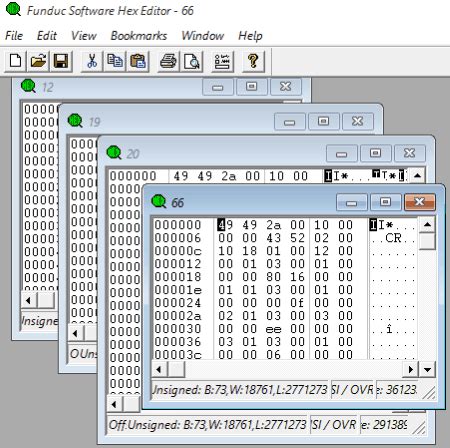Click the Hex Editor application icon in the title bar

(x=13, y=10)
